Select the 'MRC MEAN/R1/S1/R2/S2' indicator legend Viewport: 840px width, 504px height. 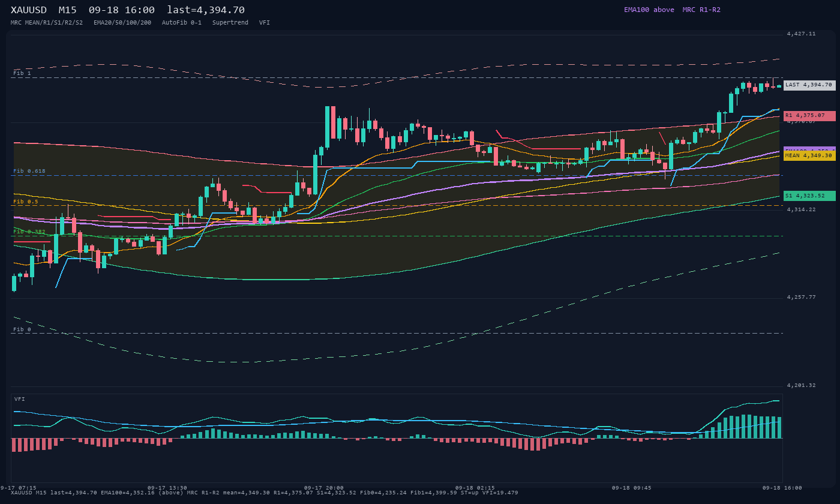(47, 23)
